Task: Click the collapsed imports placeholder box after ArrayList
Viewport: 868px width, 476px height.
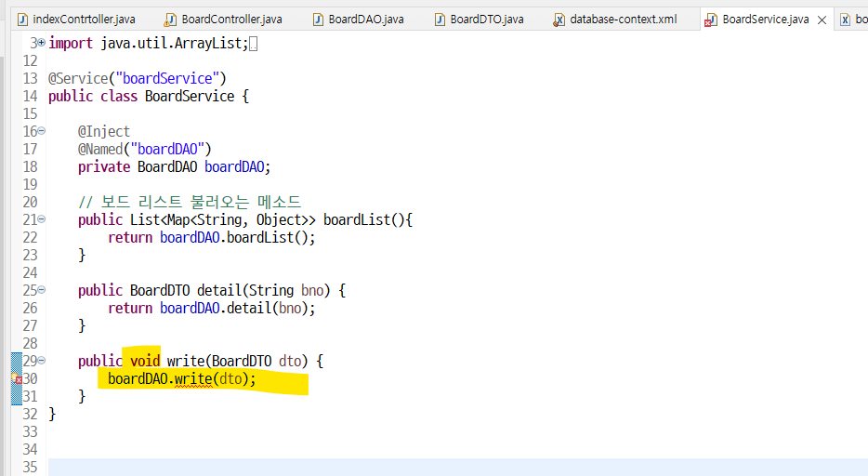Action: pyautogui.click(x=253, y=44)
